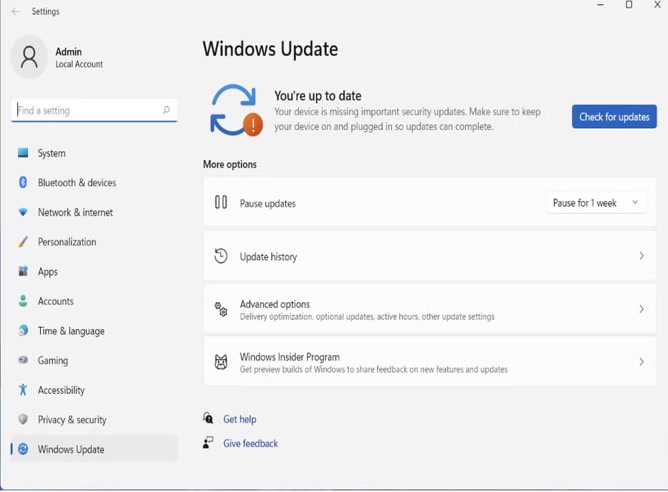The width and height of the screenshot is (668, 492).
Task: Click the Windows Update sidebar sync icon
Action: (x=23, y=449)
